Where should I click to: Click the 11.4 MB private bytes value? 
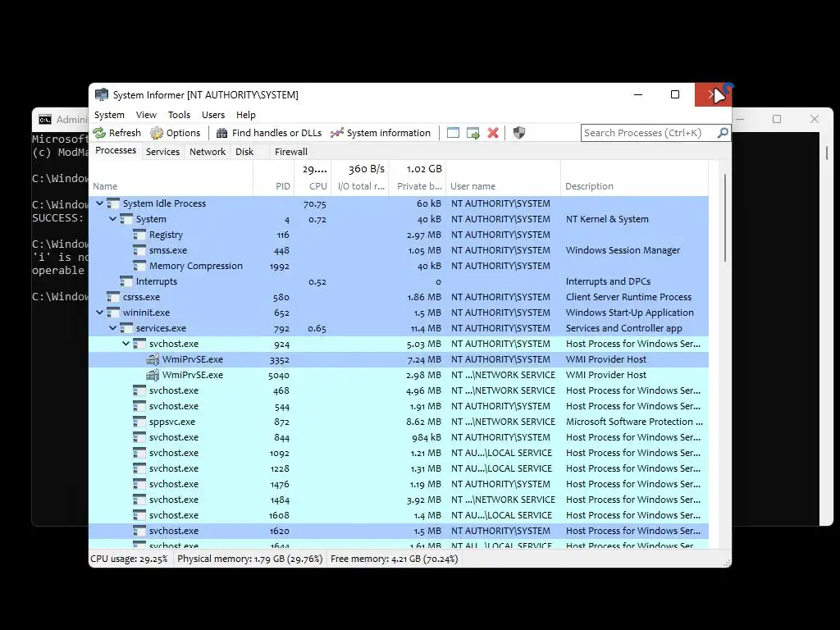426,328
